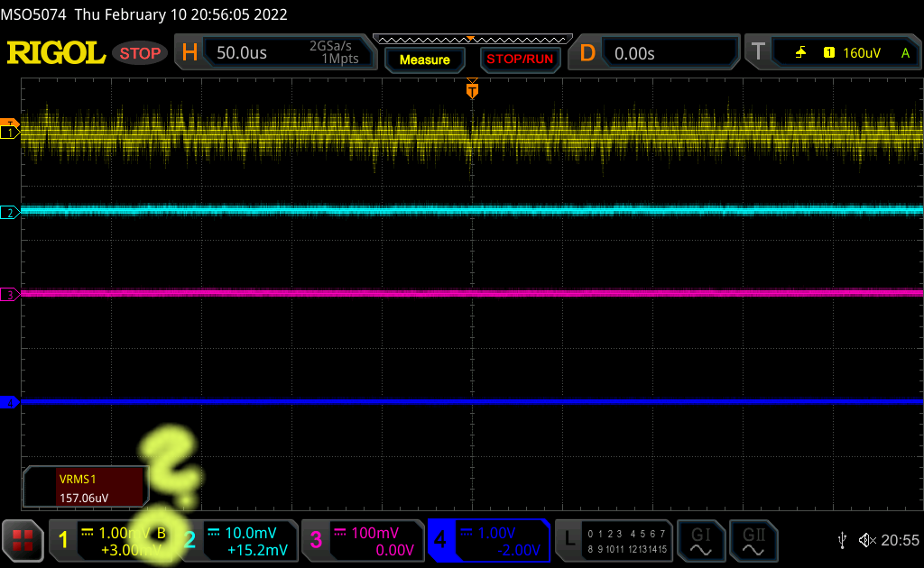Toggle channel 4 with 1.00V scale
Viewport: 924px width, 568px height.
[488, 540]
